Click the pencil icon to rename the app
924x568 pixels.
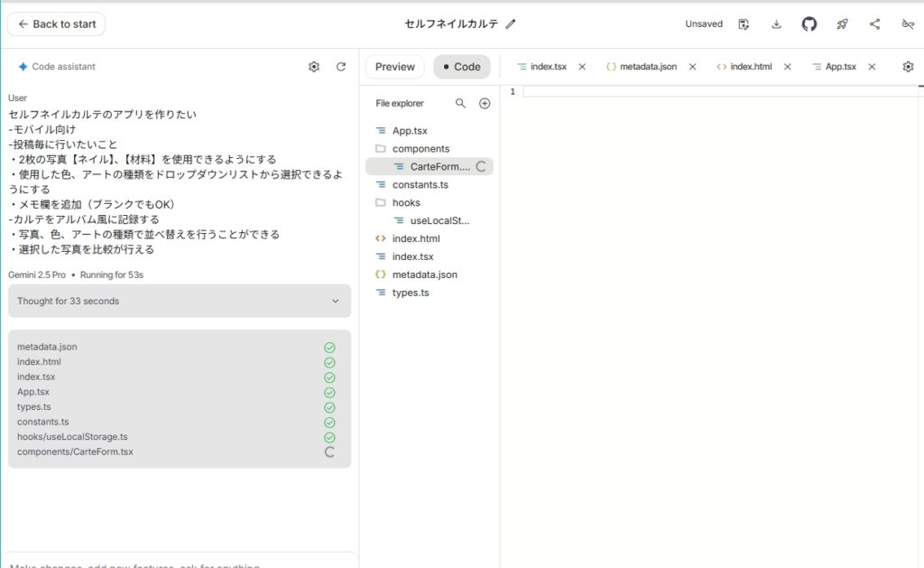511,24
